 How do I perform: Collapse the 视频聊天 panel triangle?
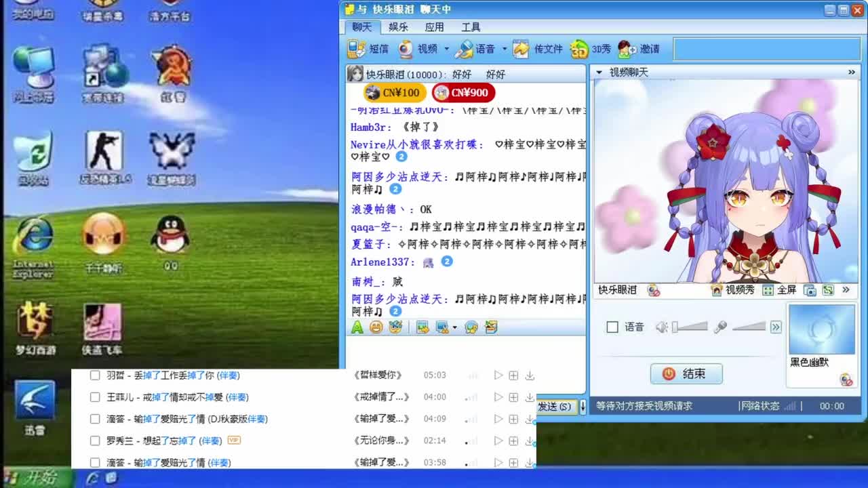coord(599,72)
